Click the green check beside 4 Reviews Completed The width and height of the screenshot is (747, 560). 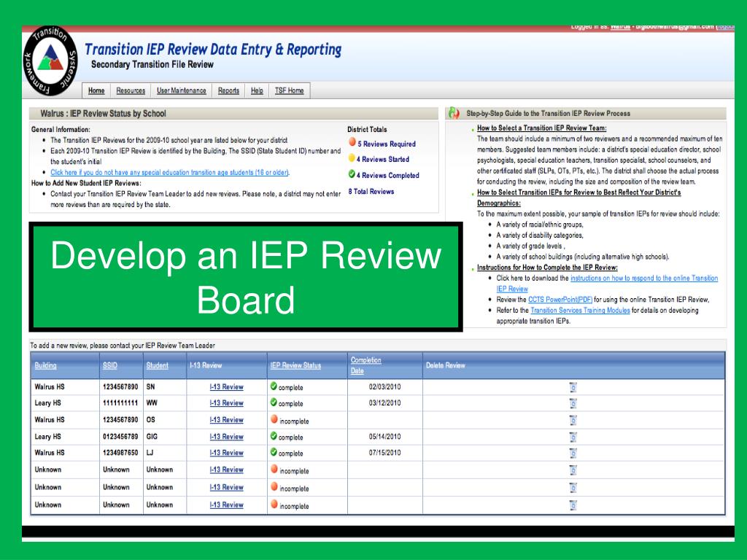[352, 174]
